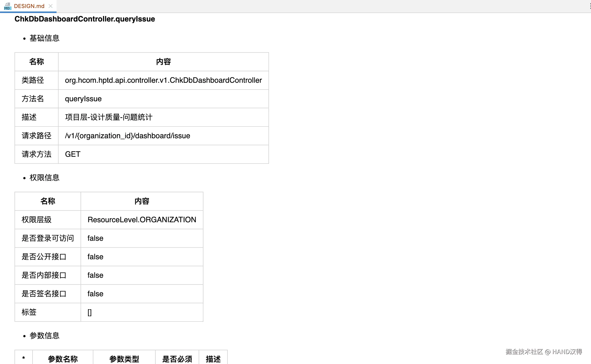The height and width of the screenshot is (364, 591).
Task: Click the 项目层-设计质量-问题统计 description cell
Action: tap(109, 117)
